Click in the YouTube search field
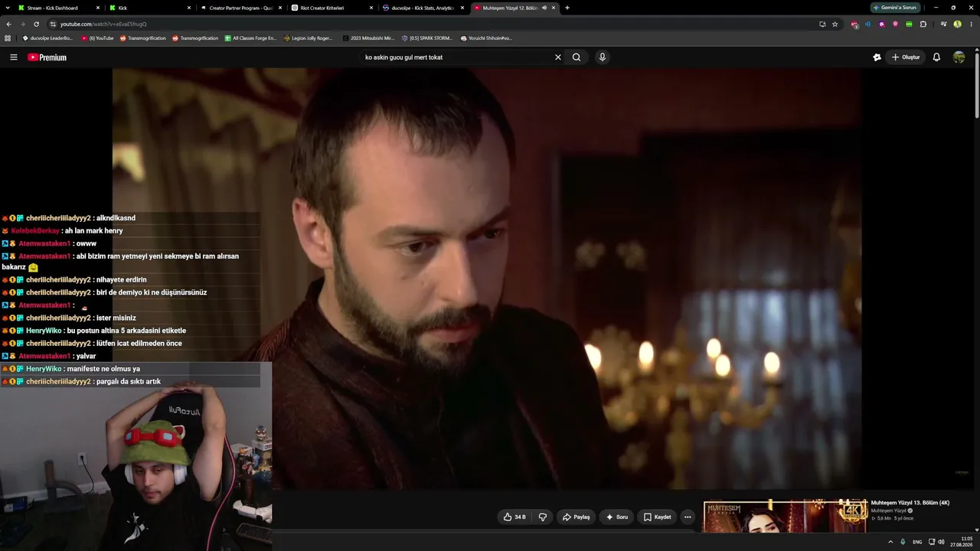Viewport: 980px width, 551px height. click(456, 57)
